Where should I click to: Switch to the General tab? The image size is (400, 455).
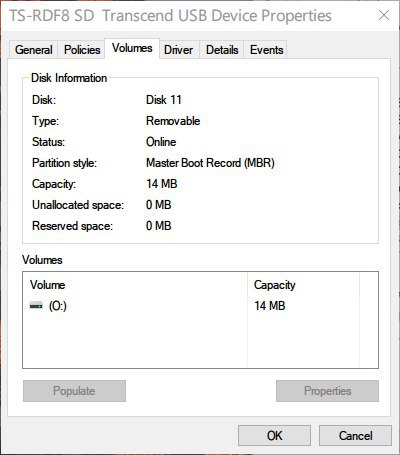(34, 50)
